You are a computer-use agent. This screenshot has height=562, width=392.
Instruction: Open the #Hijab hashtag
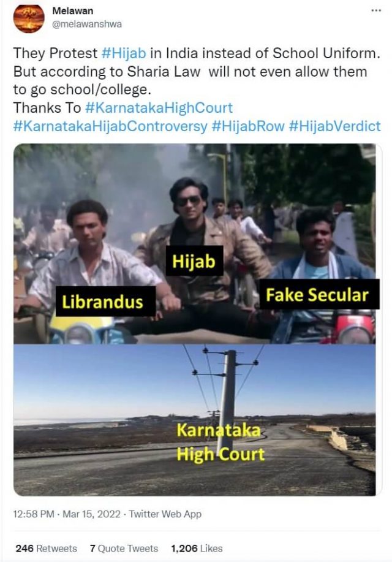coord(124,53)
